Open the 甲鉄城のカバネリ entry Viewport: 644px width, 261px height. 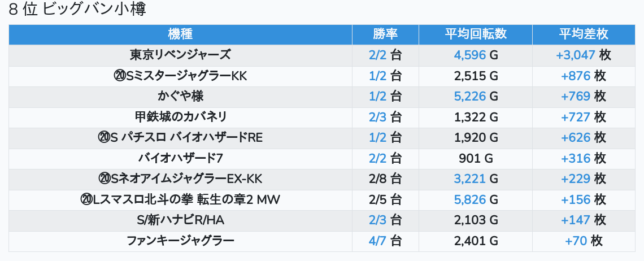click(x=180, y=117)
